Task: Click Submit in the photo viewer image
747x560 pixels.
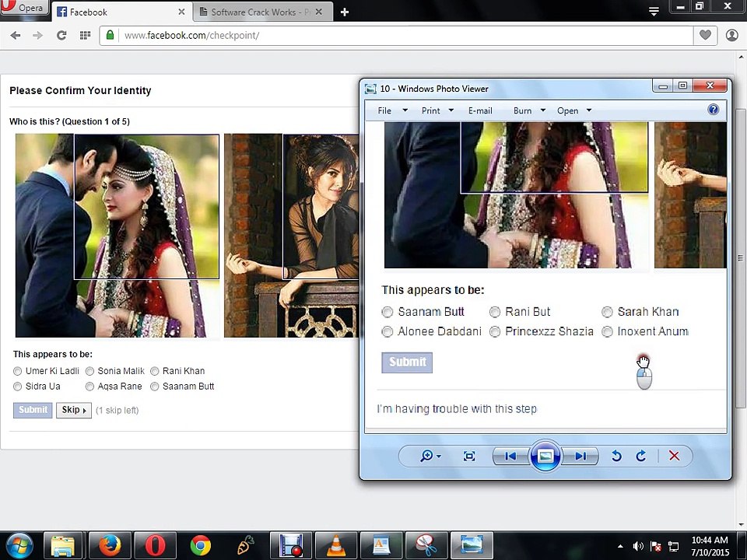Action: (x=407, y=362)
